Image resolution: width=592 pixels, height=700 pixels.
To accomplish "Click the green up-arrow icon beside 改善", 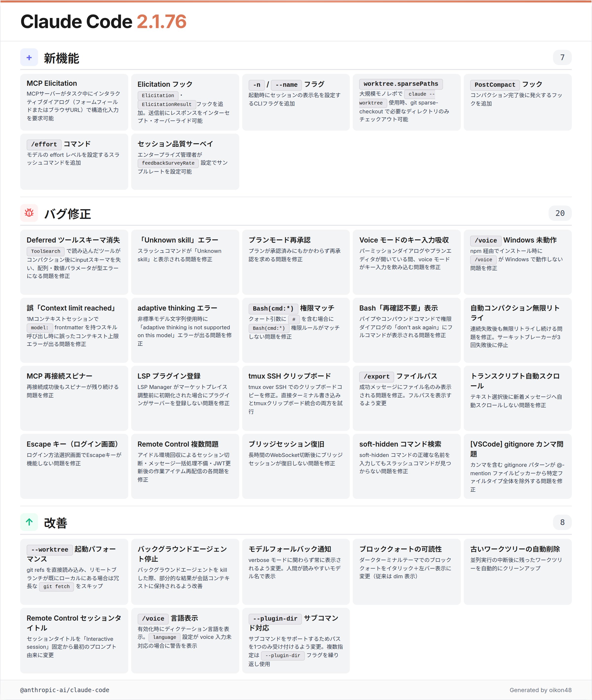I will [29, 522].
